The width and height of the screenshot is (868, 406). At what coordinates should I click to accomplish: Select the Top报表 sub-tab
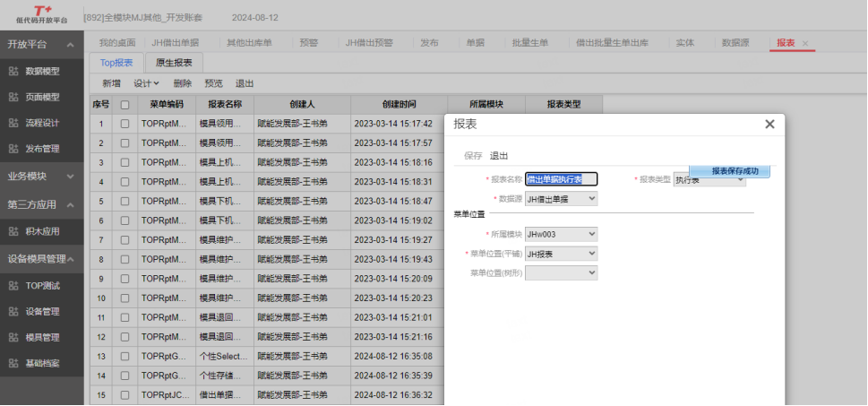tap(116, 63)
